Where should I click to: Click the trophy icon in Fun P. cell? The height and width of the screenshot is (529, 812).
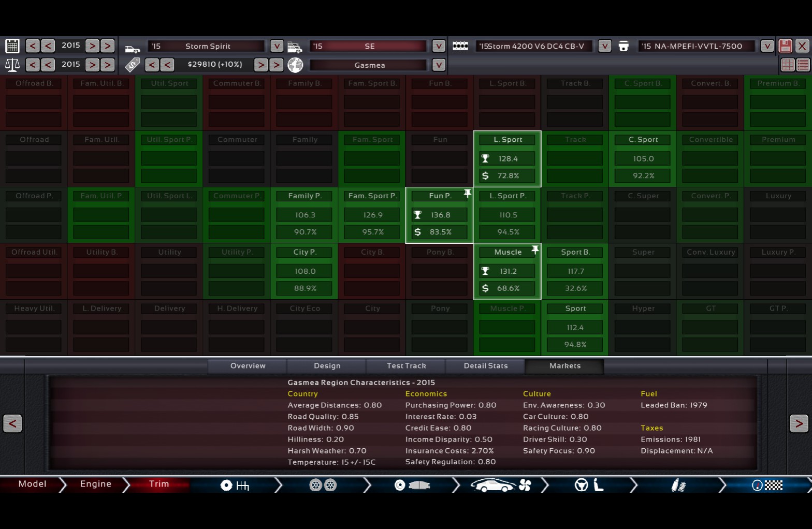click(417, 215)
